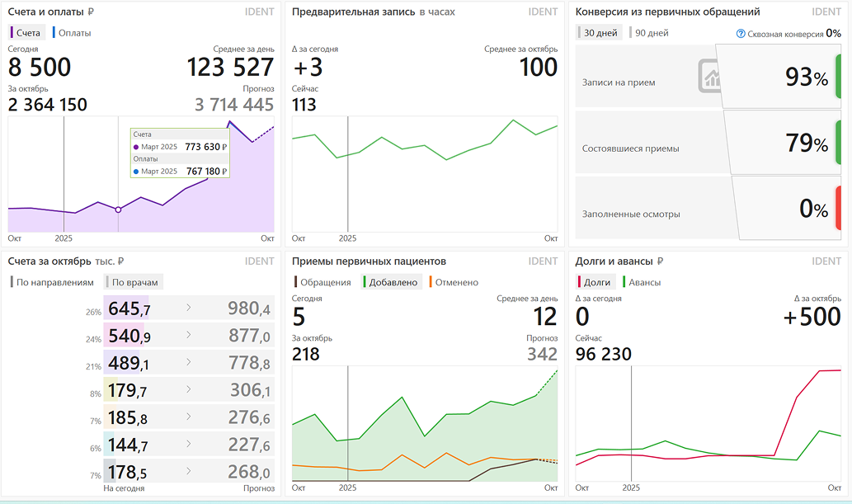Click the red indicator bar for Заполненные осмотры
852x504 pixels.
coord(837,209)
